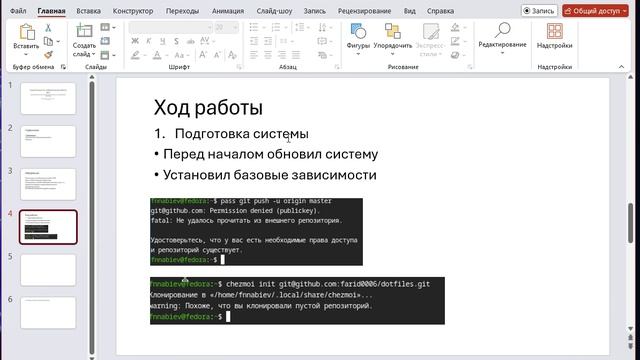Open numbered list dropdown arrow
The width and height of the screenshot is (640, 360).
(286, 28)
